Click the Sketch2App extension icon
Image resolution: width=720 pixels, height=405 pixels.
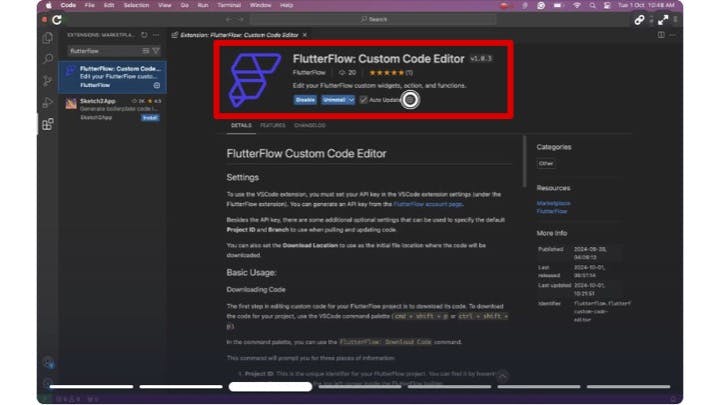[71, 104]
